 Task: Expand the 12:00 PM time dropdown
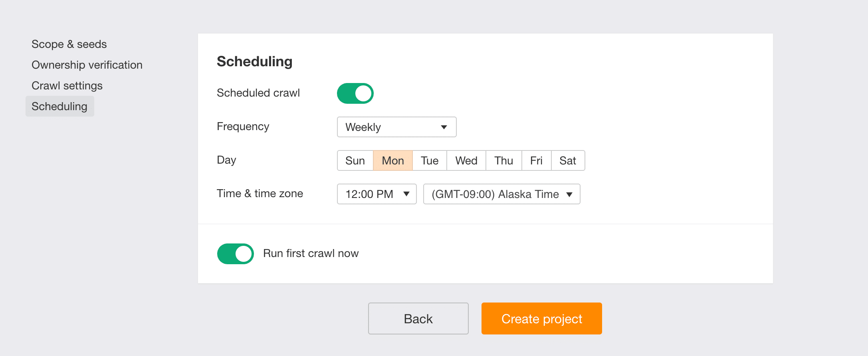coord(377,194)
